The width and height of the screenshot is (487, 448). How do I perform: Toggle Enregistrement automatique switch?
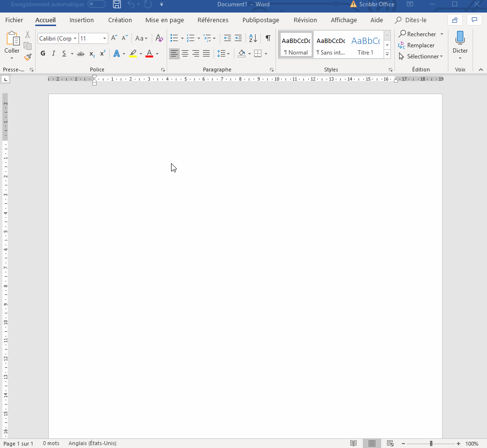(97, 4)
